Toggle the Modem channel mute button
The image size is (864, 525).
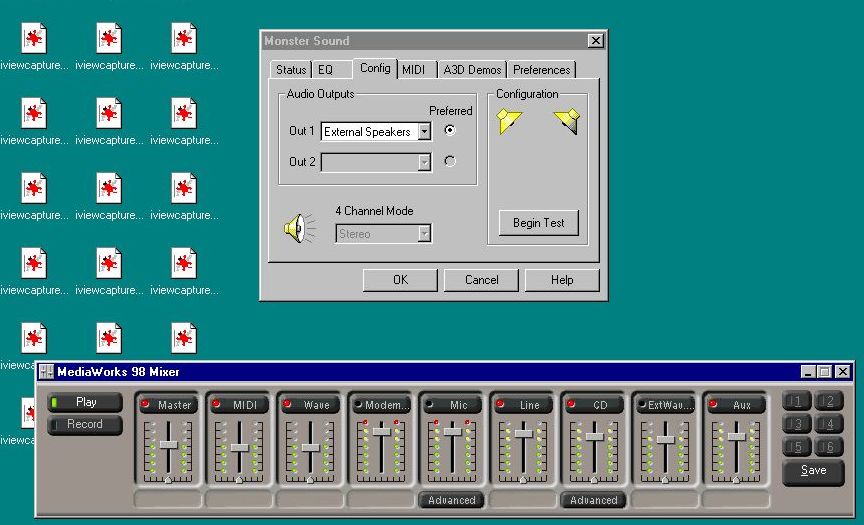click(x=358, y=404)
